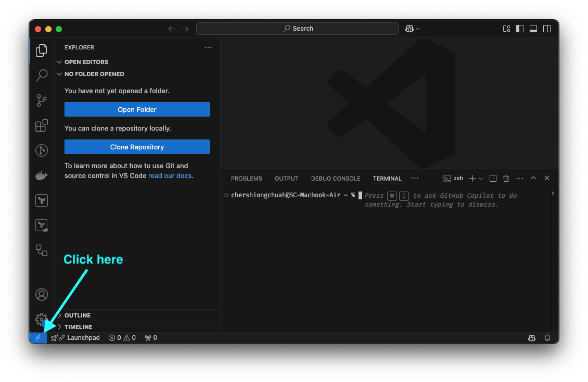The height and width of the screenshot is (382, 588).
Task: Collapse the OPEN EDITORS section
Action: (x=137, y=62)
